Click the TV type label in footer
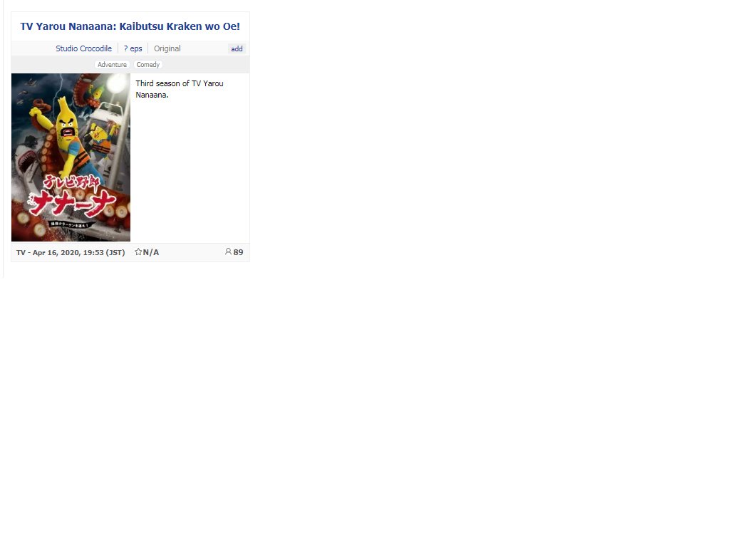The height and width of the screenshot is (555, 756). 21,253
